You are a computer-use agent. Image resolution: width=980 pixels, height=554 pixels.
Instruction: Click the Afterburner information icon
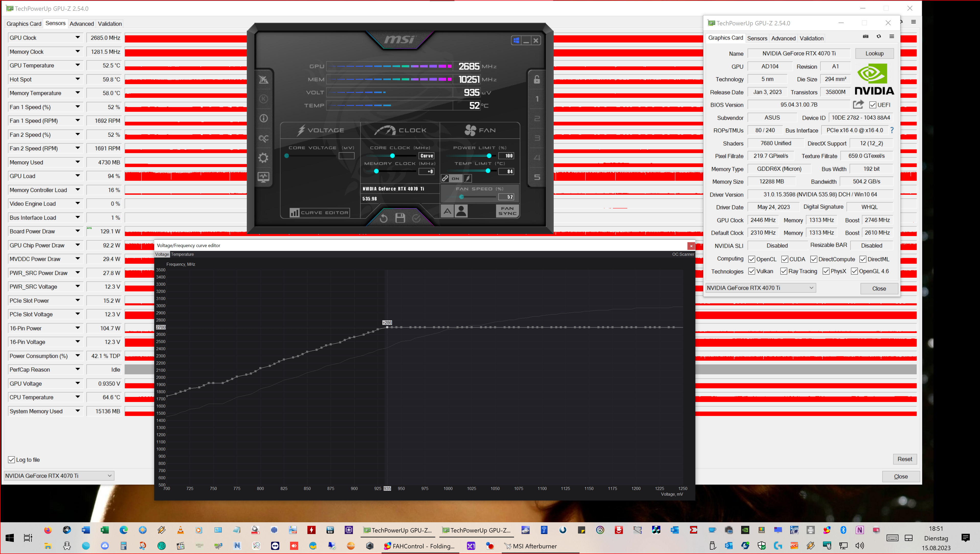click(x=263, y=119)
